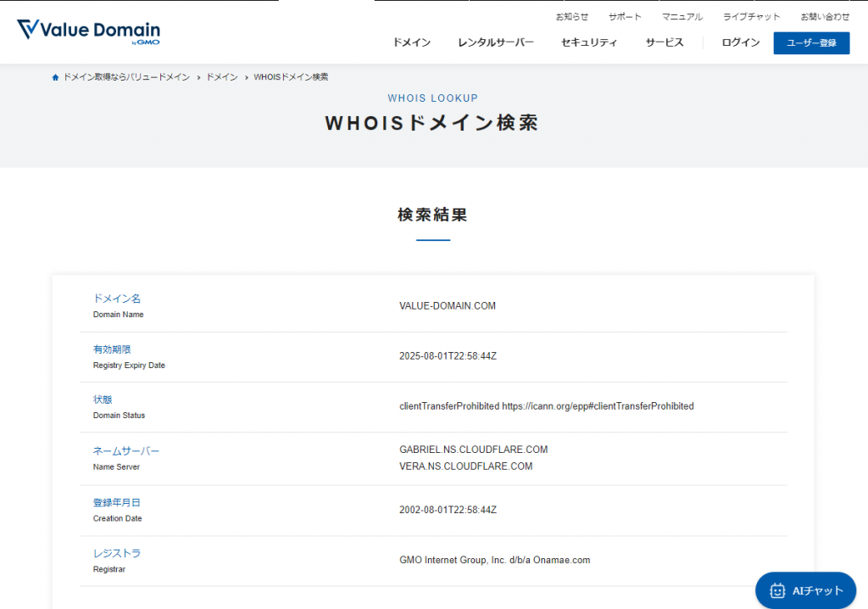Click the clientTransferProhibited status value
Image resolution: width=868 pixels, height=609 pixels.
click(x=547, y=406)
